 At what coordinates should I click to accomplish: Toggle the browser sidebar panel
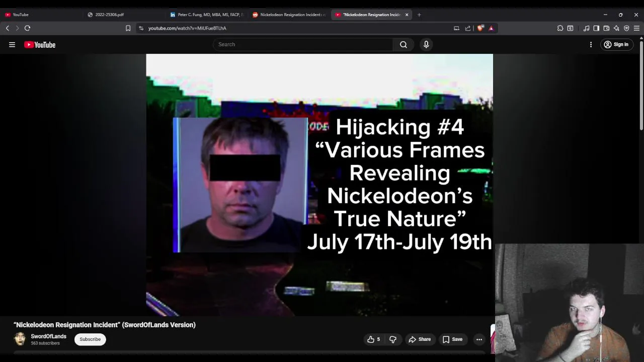coord(596,28)
